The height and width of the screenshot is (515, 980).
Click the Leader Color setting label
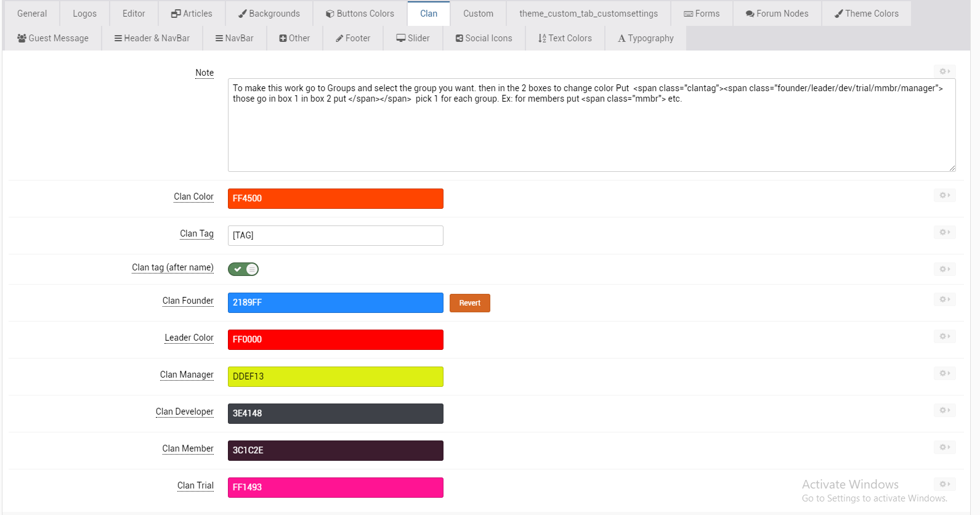(x=189, y=338)
